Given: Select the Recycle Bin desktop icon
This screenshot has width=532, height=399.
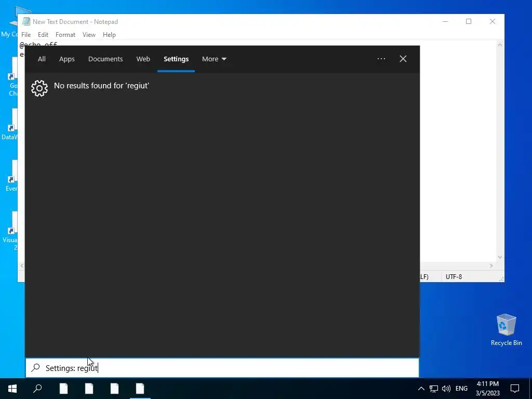Looking at the screenshot, I should [506, 330].
